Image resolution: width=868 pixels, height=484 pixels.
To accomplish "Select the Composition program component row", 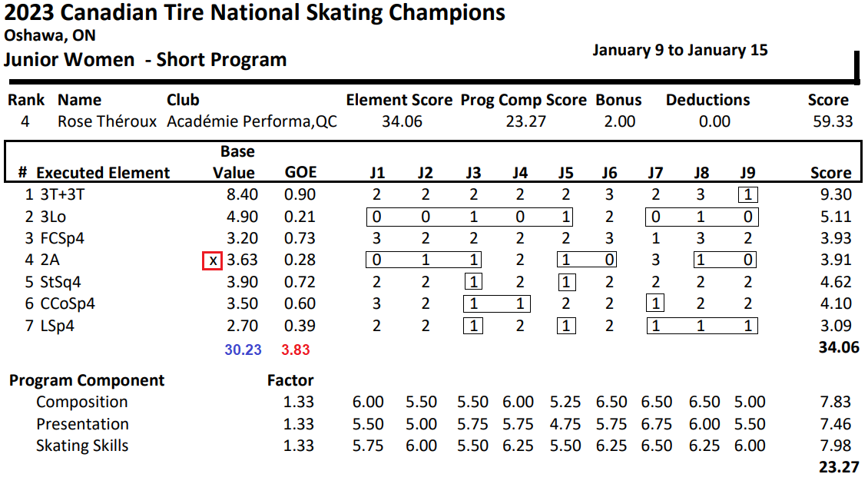I will click(x=81, y=402).
